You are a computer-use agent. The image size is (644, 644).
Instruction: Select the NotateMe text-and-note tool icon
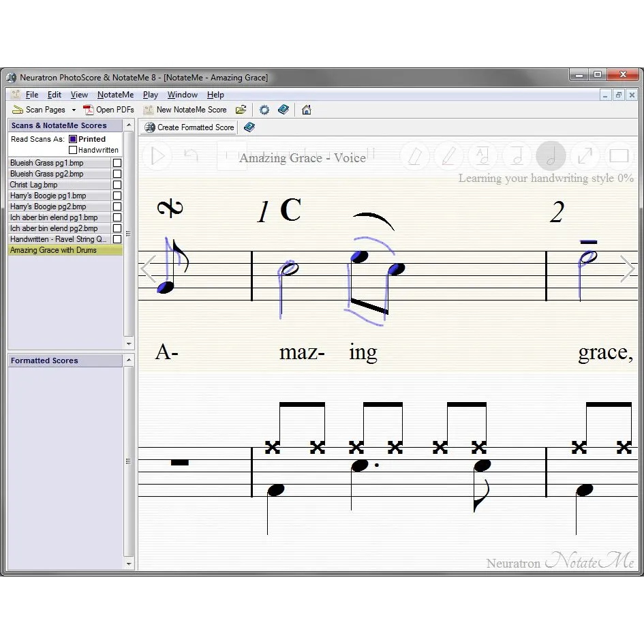click(x=482, y=156)
